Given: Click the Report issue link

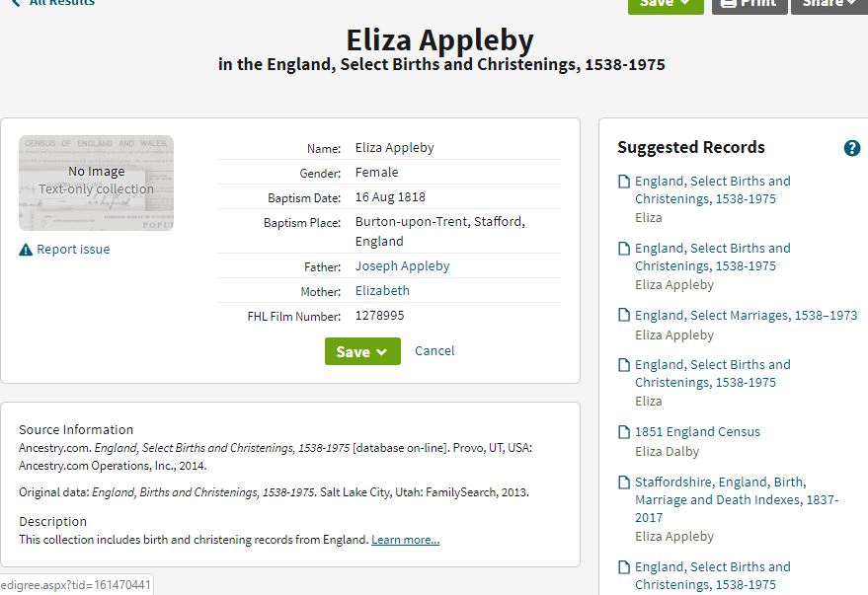Looking at the screenshot, I should [x=73, y=250].
